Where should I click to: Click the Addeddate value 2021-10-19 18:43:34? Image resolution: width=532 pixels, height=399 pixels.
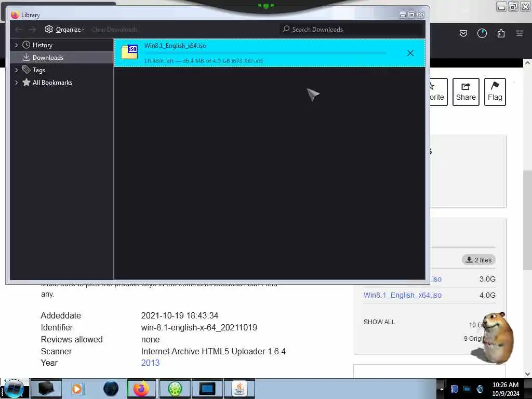[x=179, y=315]
